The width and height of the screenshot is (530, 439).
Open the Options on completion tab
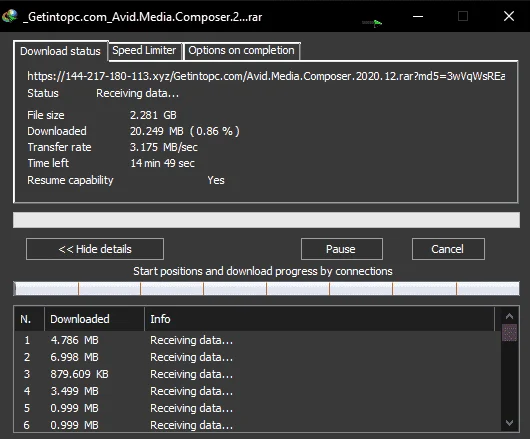pyautogui.click(x=241, y=51)
